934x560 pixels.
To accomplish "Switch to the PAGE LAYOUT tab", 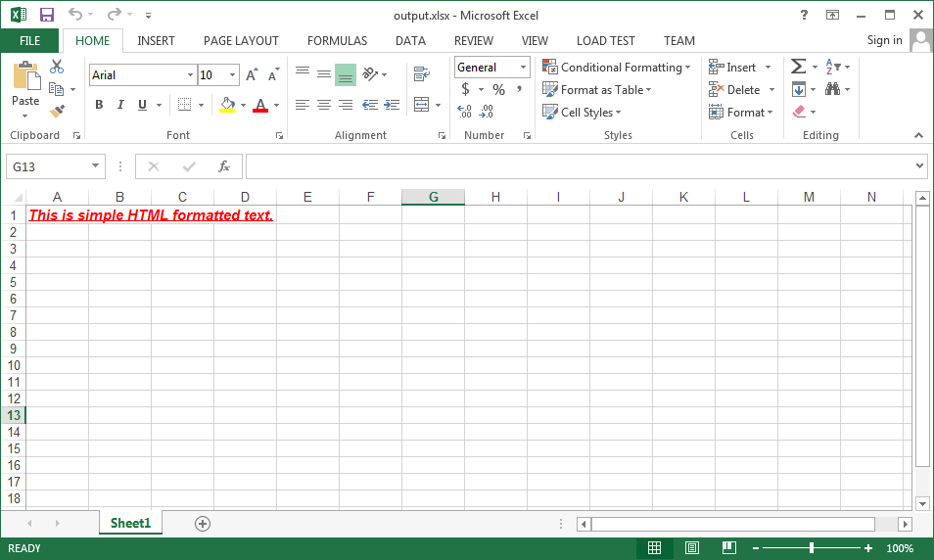I will point(241,40).
